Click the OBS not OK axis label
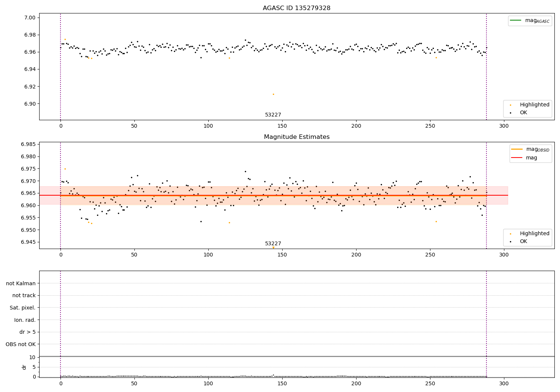Viewport: 560px width, 392px height. pyautogui.click(x=21, y=344)
